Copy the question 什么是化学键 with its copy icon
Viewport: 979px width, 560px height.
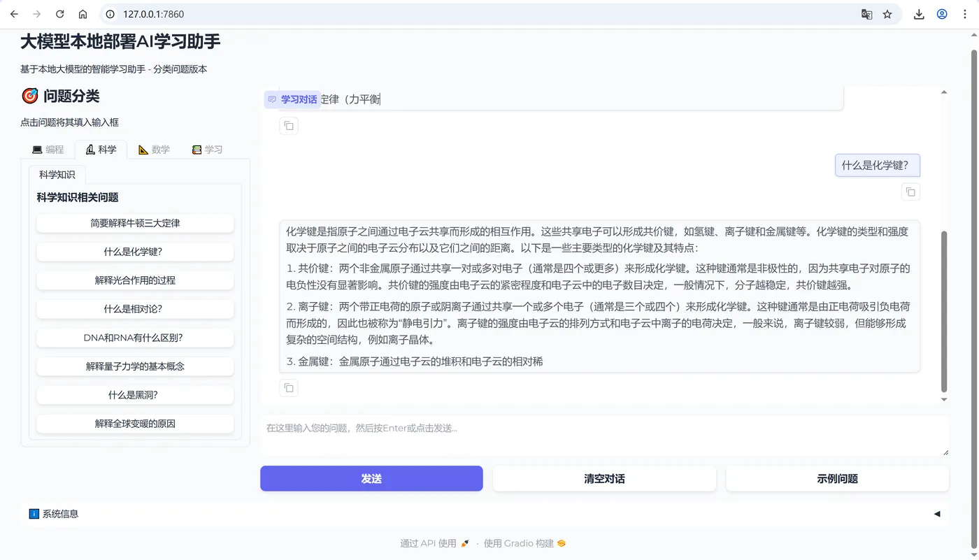coord(910,192)
